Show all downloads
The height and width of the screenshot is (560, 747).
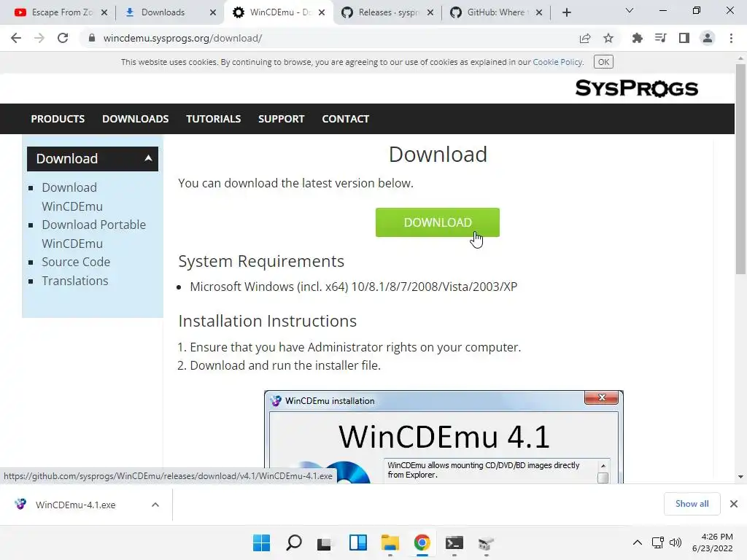click(692, 504)
